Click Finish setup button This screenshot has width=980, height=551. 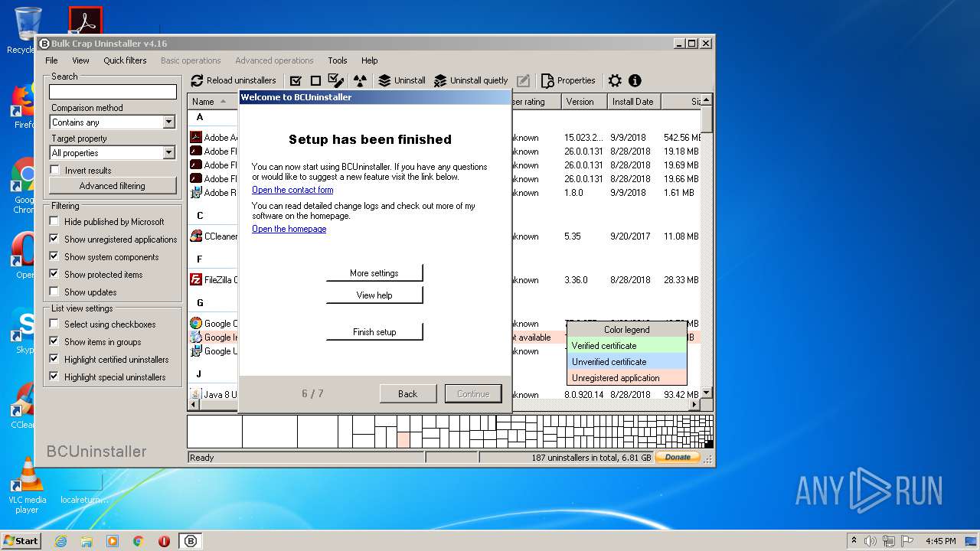click(x=374, y=332)
